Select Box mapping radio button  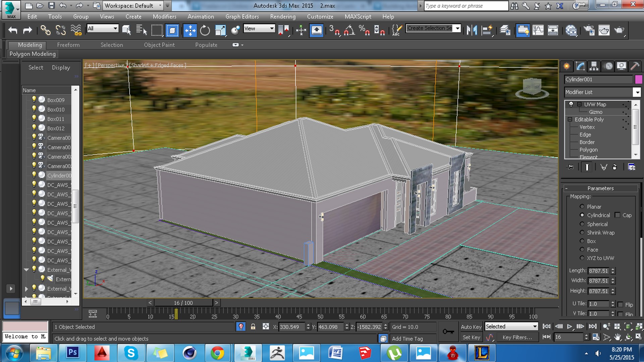[582, 241]
